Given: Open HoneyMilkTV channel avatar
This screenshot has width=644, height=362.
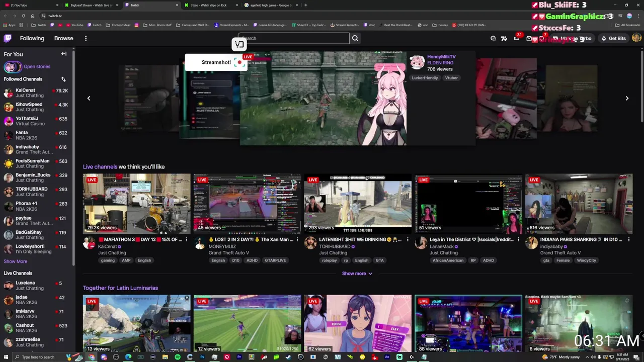Looking at the screenshot, I should 417,62.
